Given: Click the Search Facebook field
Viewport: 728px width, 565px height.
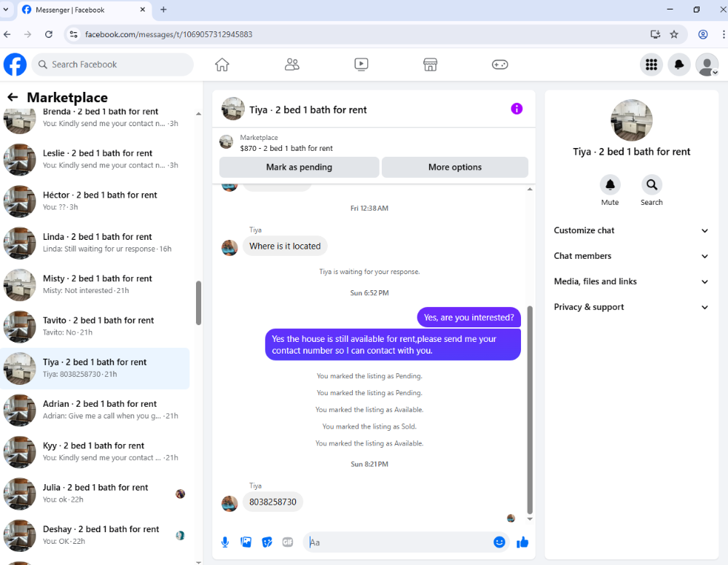Looking at the screenshot, I should [x=113, y=65].
